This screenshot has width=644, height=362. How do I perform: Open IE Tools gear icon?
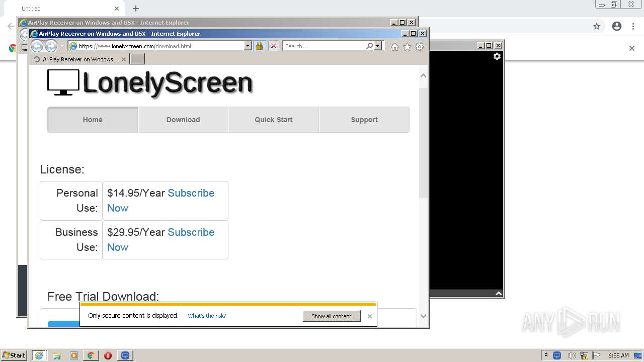tap(420, 47)
